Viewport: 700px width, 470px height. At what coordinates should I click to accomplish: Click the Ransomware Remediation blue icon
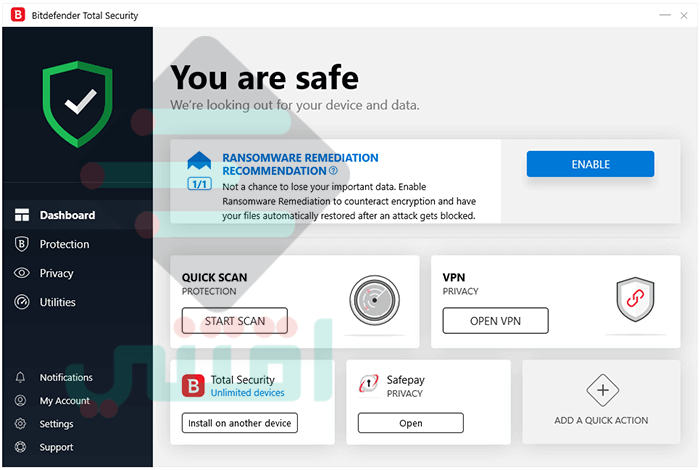pos(199,161)
